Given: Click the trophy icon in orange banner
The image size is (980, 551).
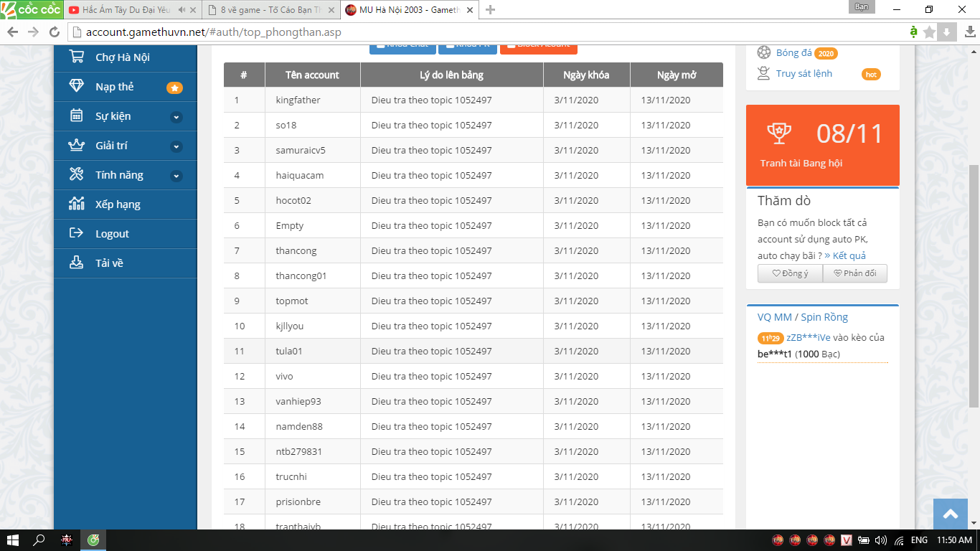Looking at the screenshot, I should coord(778,133).
